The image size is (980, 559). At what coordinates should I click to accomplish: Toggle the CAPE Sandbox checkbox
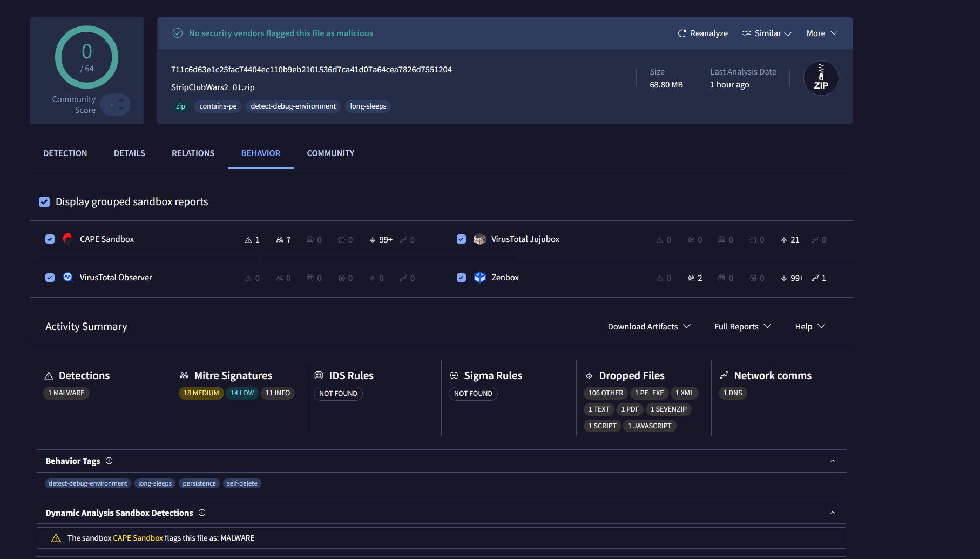[x=50, y=239]
